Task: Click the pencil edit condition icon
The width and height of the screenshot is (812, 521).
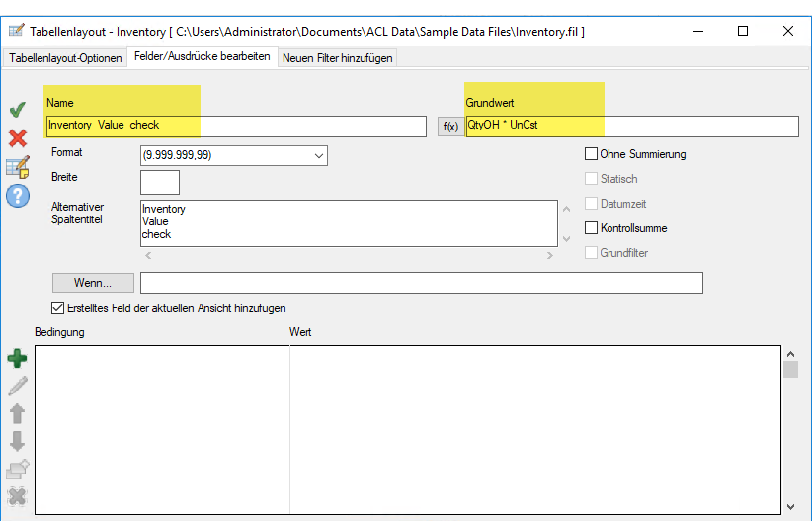Action: [x=17, y=386]
